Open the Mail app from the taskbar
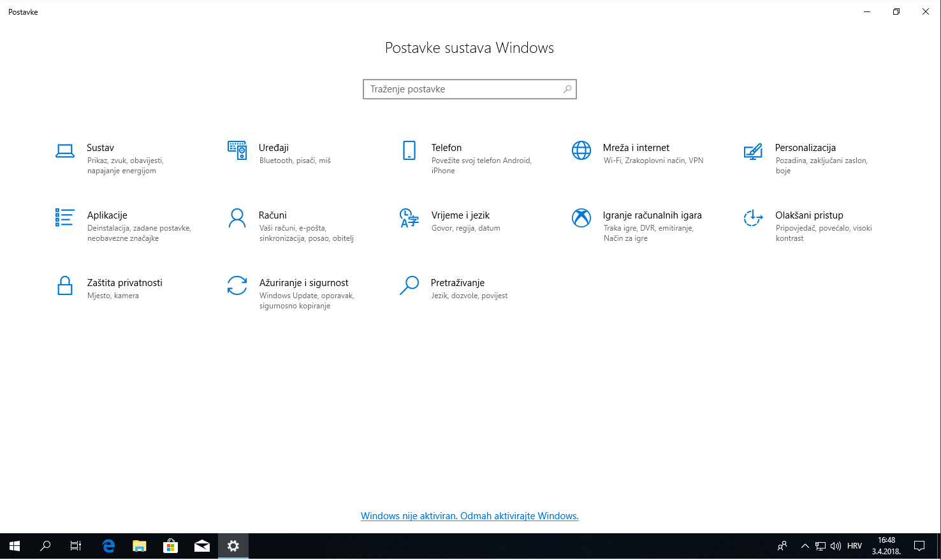941x560 pixels. click(202, 546)
